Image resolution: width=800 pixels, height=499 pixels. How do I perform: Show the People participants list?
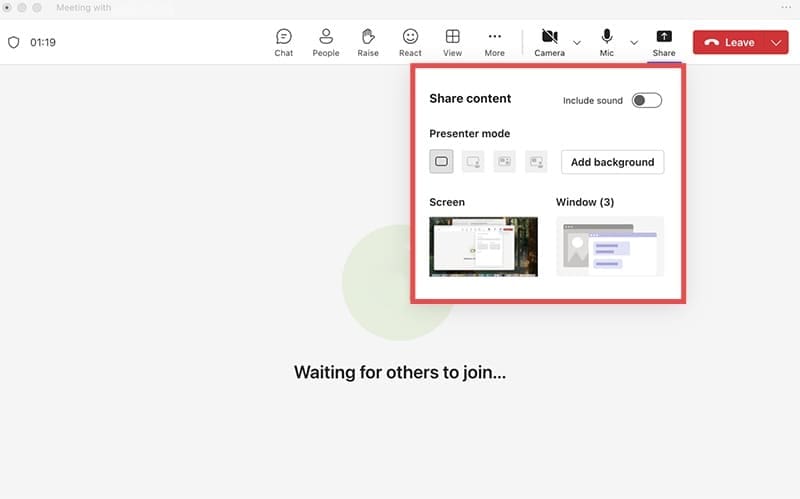(x=325, y=42)
